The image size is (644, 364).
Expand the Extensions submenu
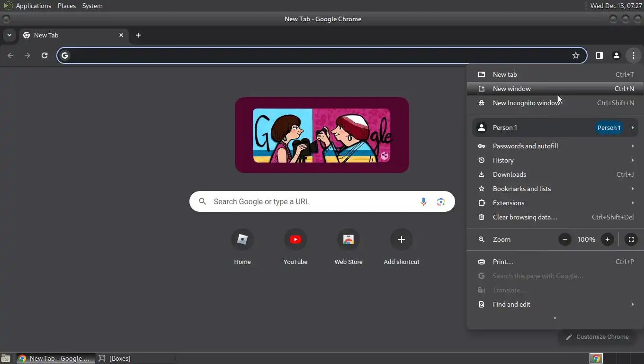point(555,203)
